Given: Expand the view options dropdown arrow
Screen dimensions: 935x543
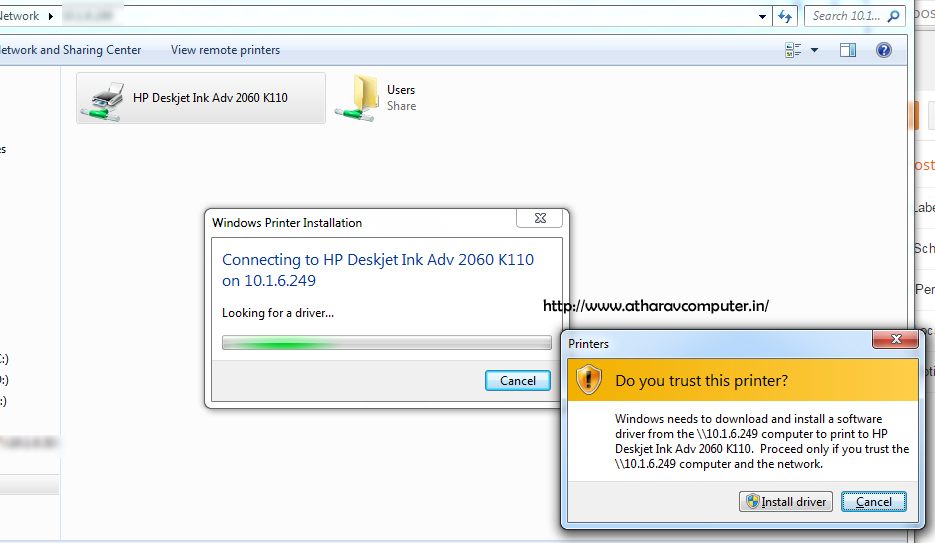Looking at the screenshot, I should tap(815, 50).
